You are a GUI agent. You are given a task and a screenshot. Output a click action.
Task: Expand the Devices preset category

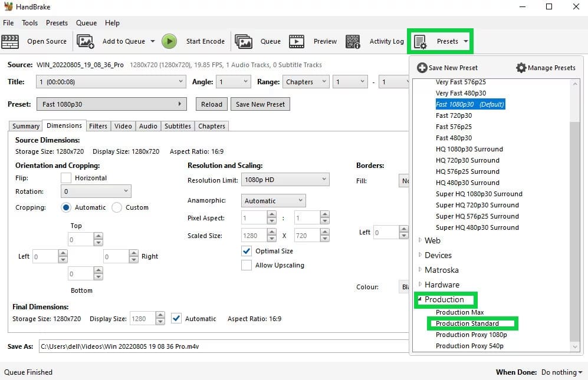click(x=420, y=255)
